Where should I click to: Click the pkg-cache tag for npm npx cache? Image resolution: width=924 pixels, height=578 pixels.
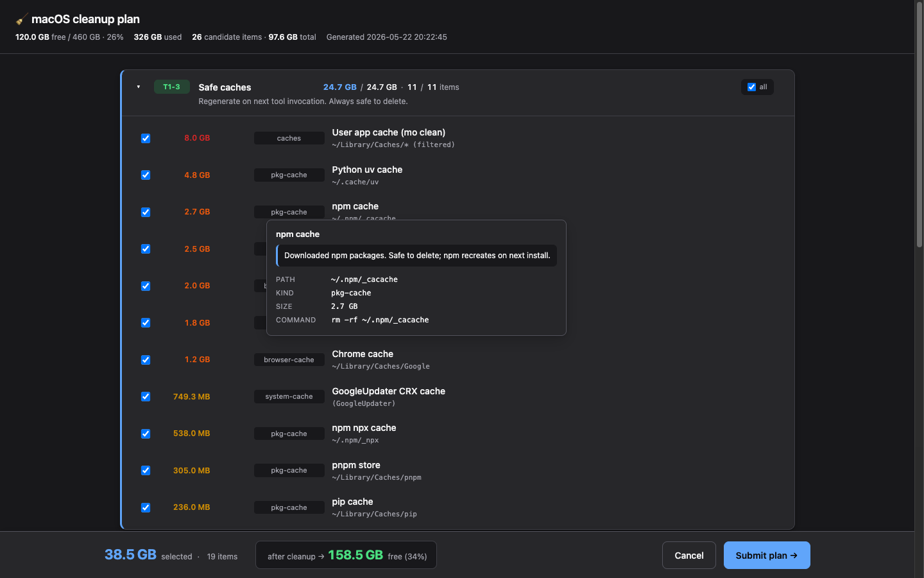pyautogui.click(x=289, y=433)
